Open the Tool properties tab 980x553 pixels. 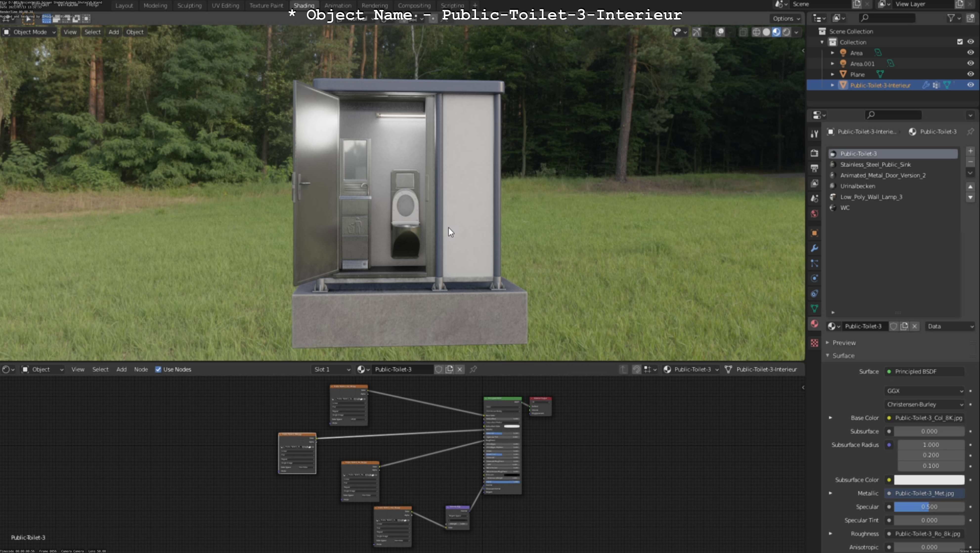click(x=814, y=133)
